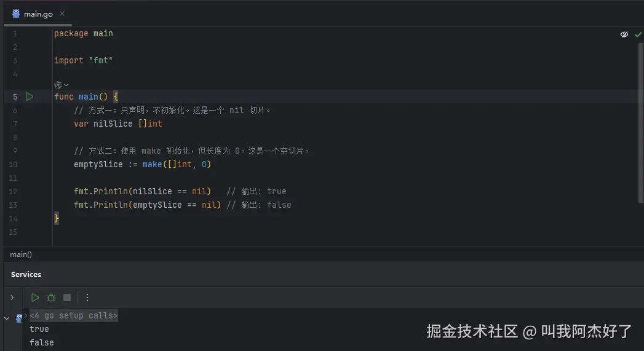Run main function from the gutter icon
The height and width of the screenshot is (351, 644).
coord(29,97)
